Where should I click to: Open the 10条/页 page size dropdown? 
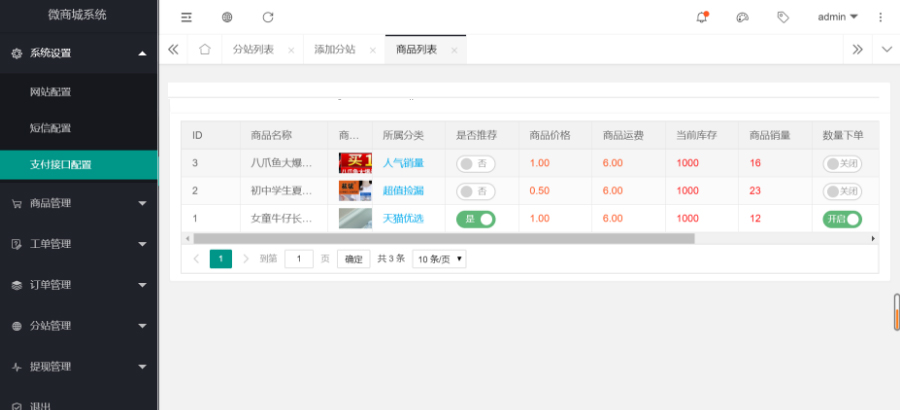440,259
